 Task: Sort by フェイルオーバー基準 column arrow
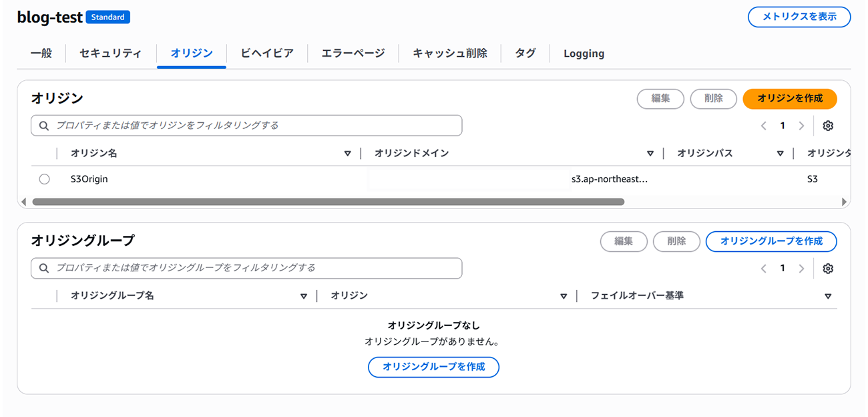point(828,296)
